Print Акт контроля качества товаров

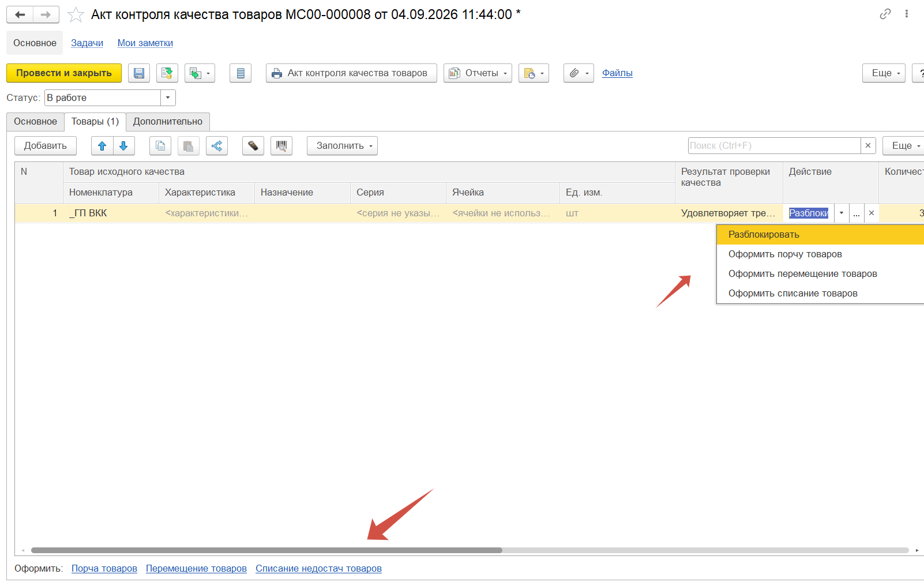tap(351, 73)
